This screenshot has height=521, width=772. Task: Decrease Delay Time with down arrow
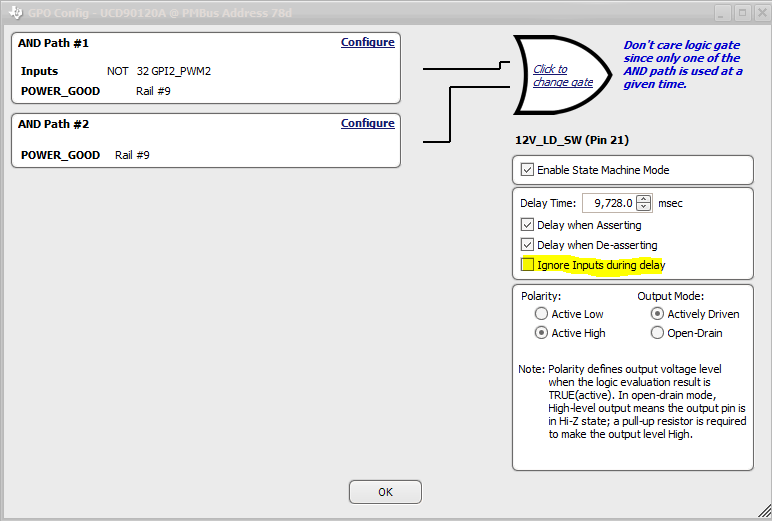pos(643,207)
